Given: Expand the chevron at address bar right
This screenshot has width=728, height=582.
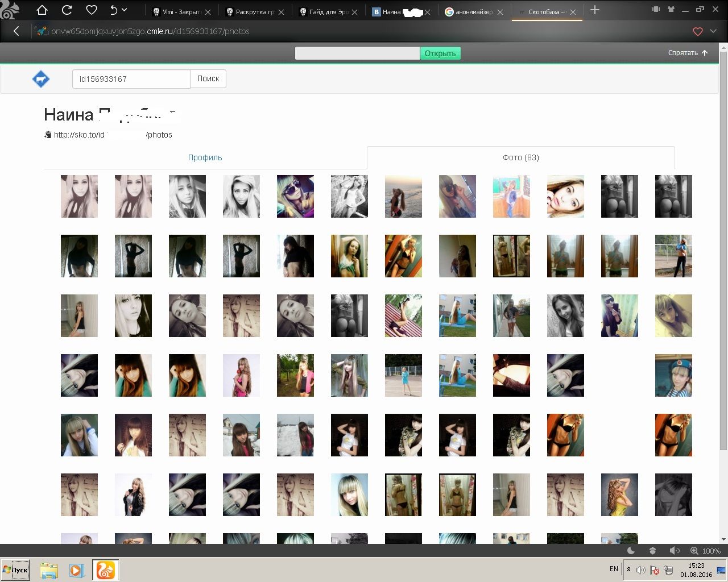Looking at the screenshot, I should tap(714, 32).
